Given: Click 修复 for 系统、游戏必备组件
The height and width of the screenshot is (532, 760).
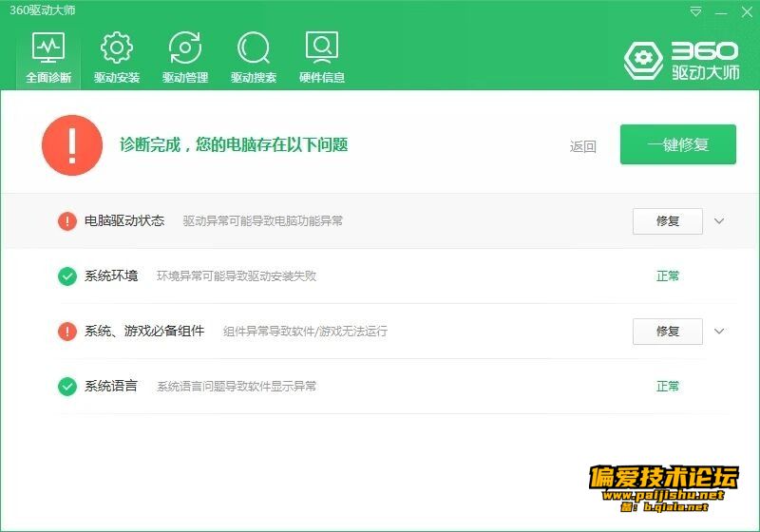Looking at the screenshot, I should pos(668,332).
